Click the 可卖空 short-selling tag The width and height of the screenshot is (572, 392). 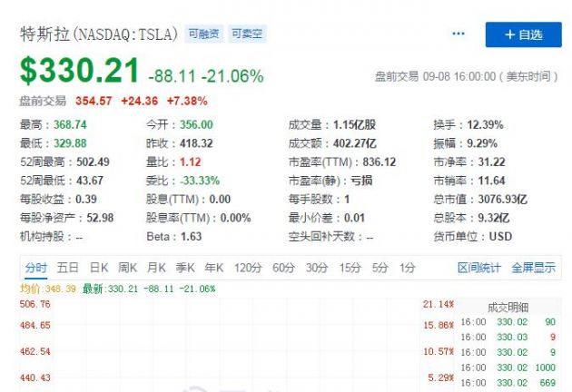pyautogui.click(x=247, y=34)
